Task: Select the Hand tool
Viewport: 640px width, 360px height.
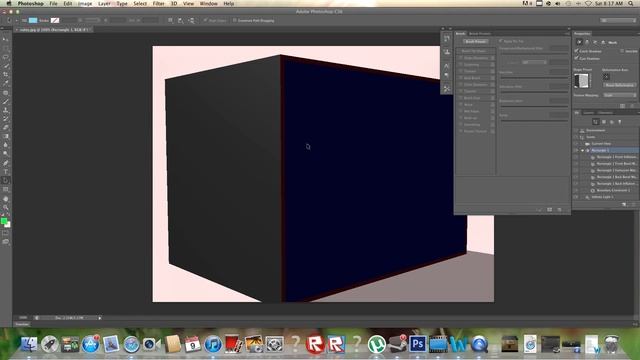Action: (6, 199)
